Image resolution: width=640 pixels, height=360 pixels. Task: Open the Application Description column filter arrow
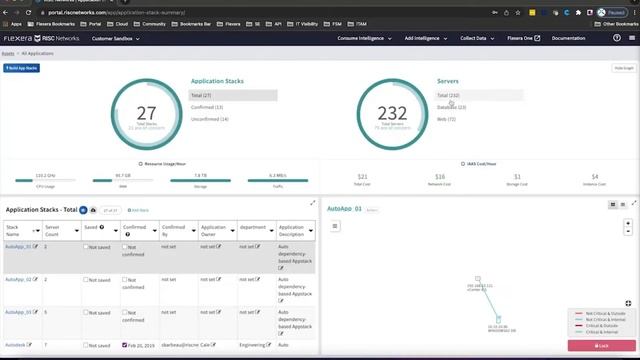(x=311, y=231)
